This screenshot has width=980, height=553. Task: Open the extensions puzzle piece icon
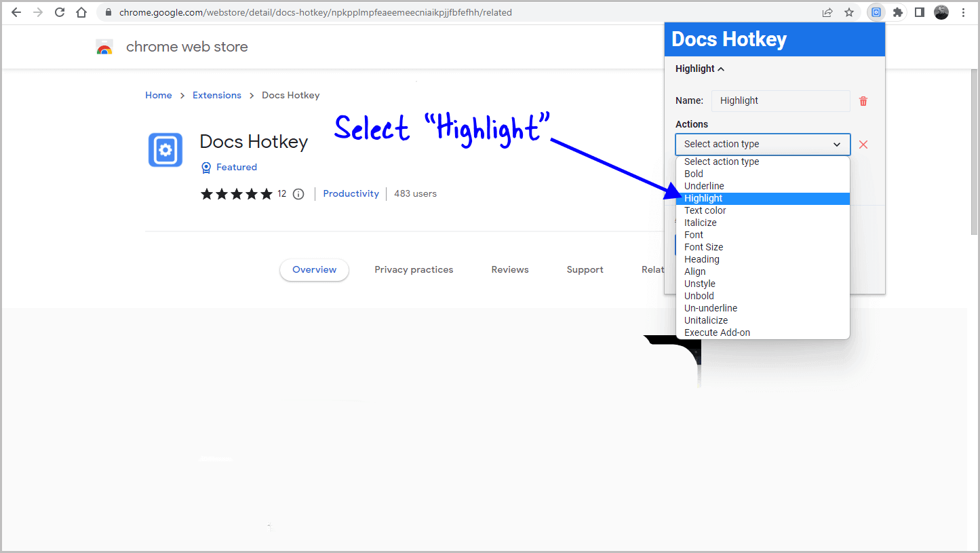coord(897,12)
